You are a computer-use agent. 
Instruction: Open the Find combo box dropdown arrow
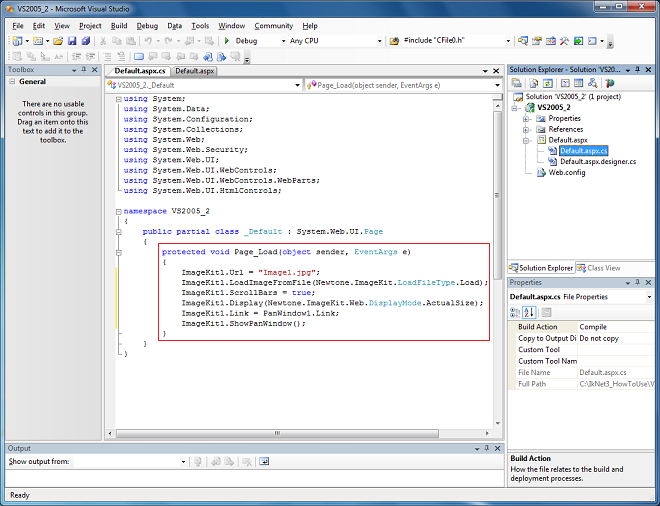tap(508, 41)
